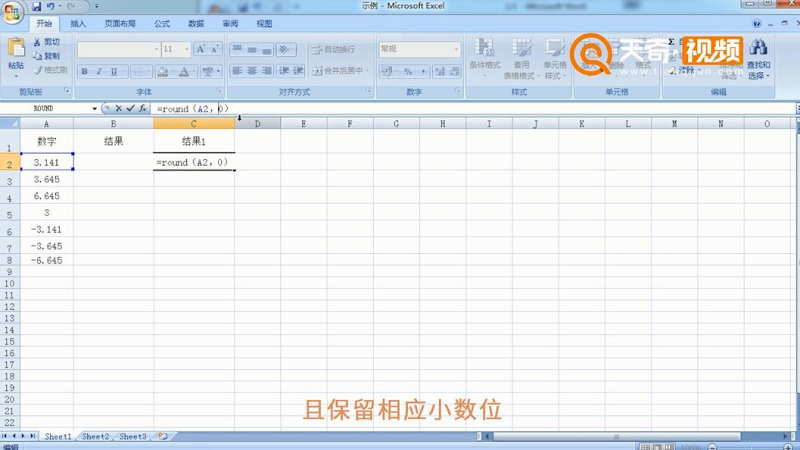Align text to middle of cell

coord(252,49)
